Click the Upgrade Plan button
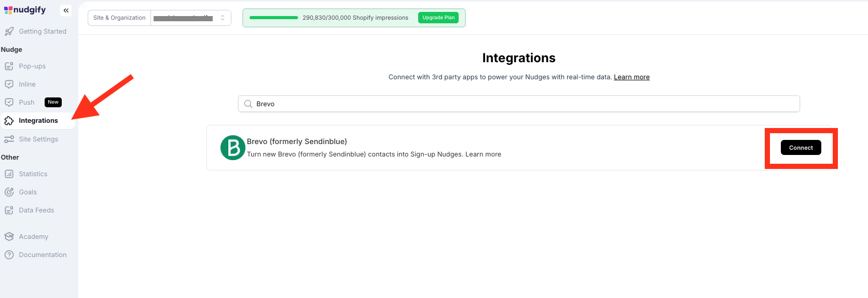This screenshot has width=868, height=298. [x=438, y=18]
